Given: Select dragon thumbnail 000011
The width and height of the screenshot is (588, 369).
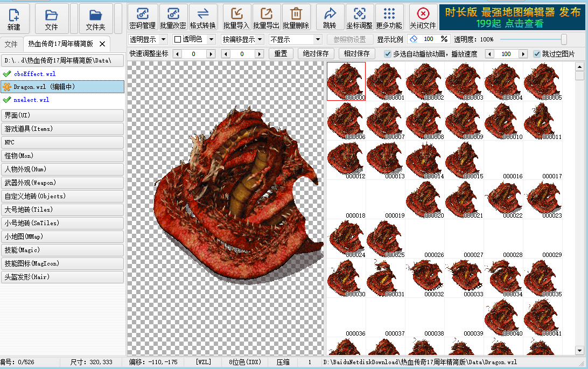Looking at the screenshot, I should pyautogui.click(x=543, y=121).
